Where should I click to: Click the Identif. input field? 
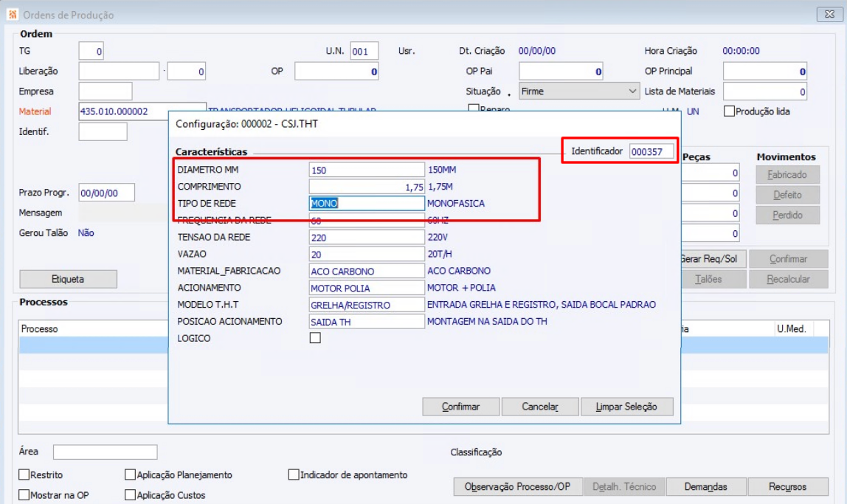pyautogui.click(x=103, y=131)
